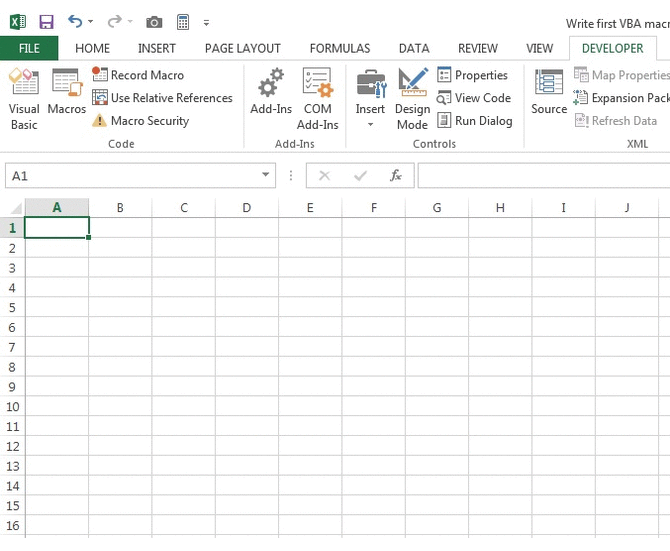Select column A header
Screen dimensions: 670x551
[57, 208]
